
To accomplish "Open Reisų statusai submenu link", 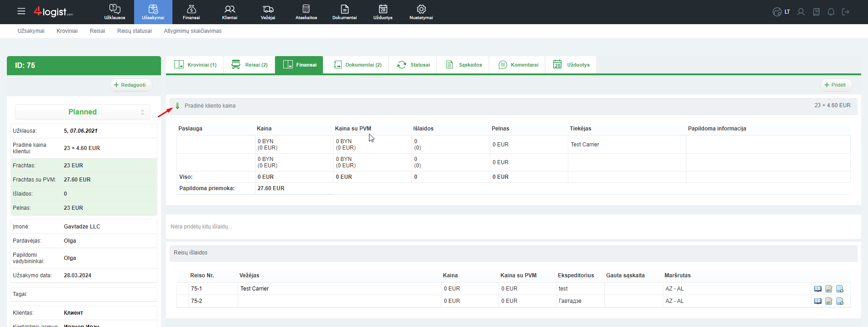I will point(135,31).
